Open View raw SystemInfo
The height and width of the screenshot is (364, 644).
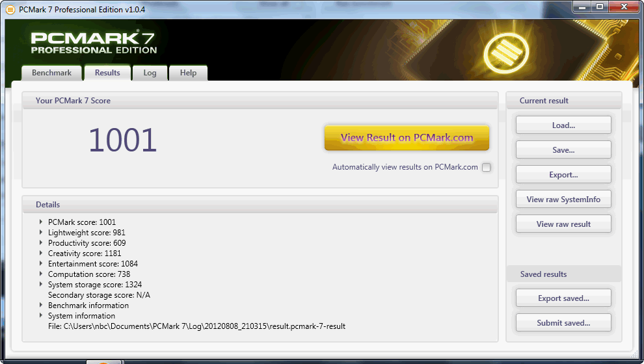563,199
